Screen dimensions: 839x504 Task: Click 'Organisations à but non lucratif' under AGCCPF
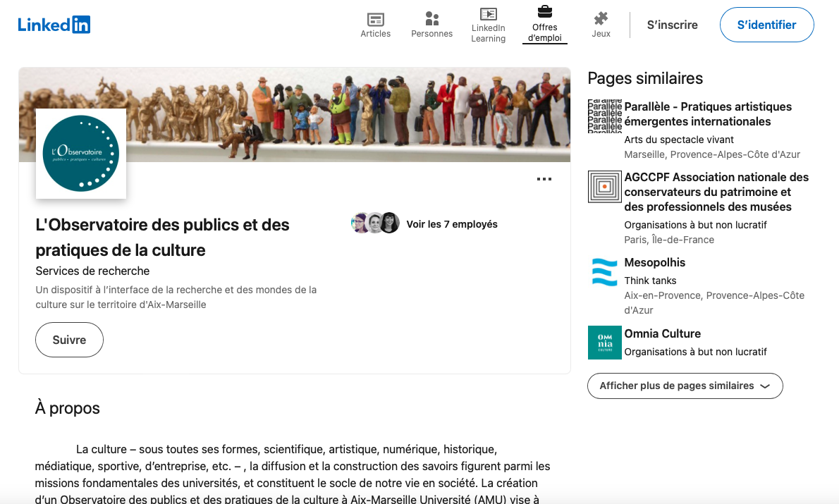coord(696,226)
